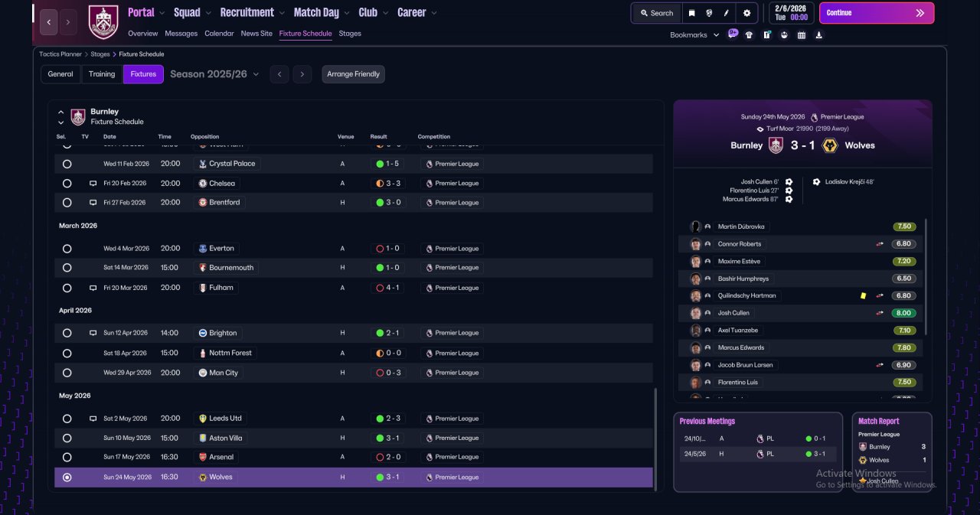Image resolution: width=980 pixels, height=515 pixels.
Task: Open the Messages sub-tab
Action: pyautogui.click(x=181, y=34)
